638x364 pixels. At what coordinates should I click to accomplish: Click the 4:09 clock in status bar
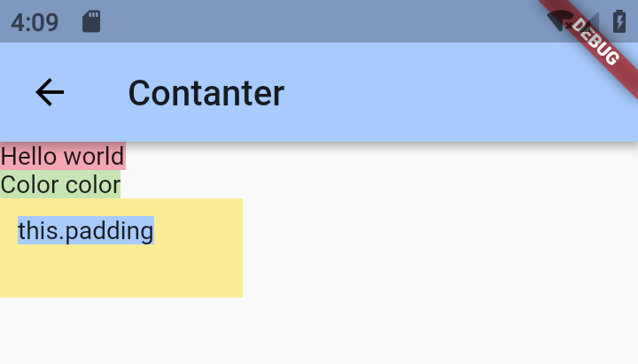pyautogui.click(x=35, y=22)
